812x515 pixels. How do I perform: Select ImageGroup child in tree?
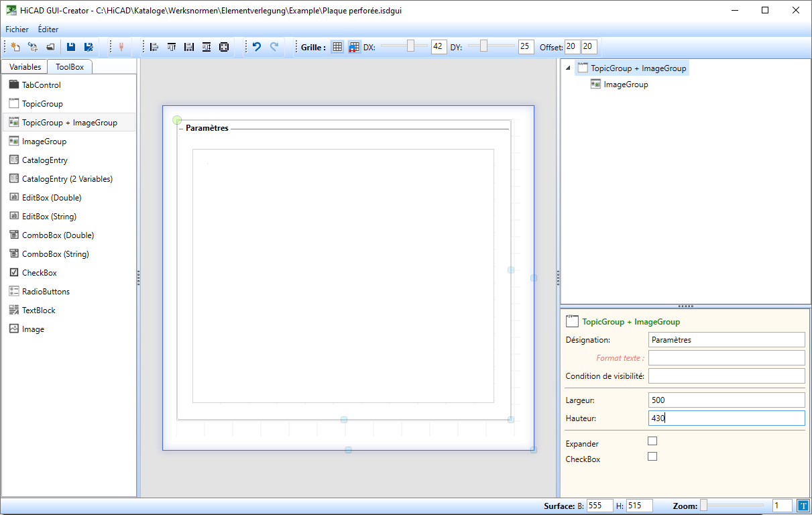coord(625,84)
